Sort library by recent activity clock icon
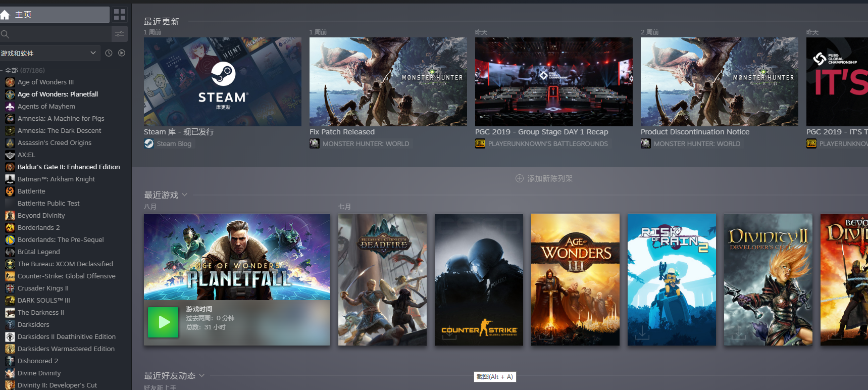Viewport: 868px width, 390px height. click(x=109, y=53)
